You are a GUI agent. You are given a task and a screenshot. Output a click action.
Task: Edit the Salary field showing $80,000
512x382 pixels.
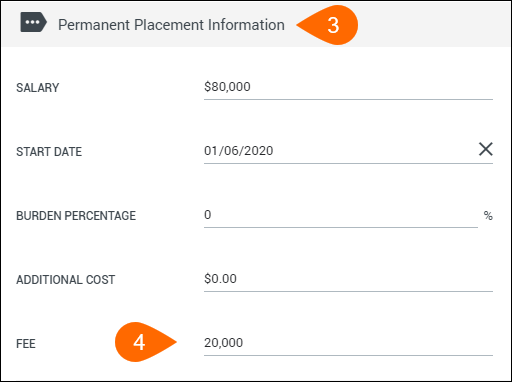click(x=348, y=87)
